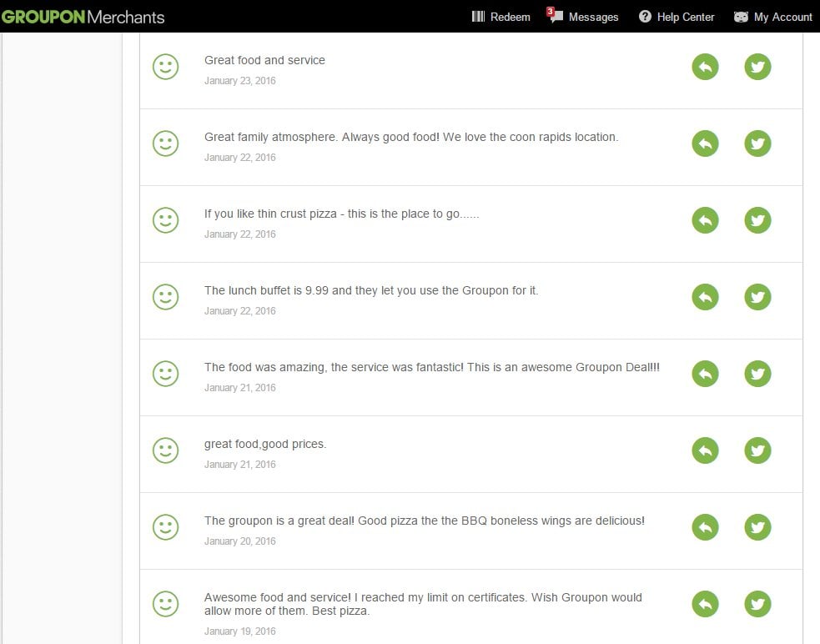Image resolution: width=820 pixels, height=644 pixels.
Task: Tweet the 'great food,good prices' review
Action: point(757,450)
